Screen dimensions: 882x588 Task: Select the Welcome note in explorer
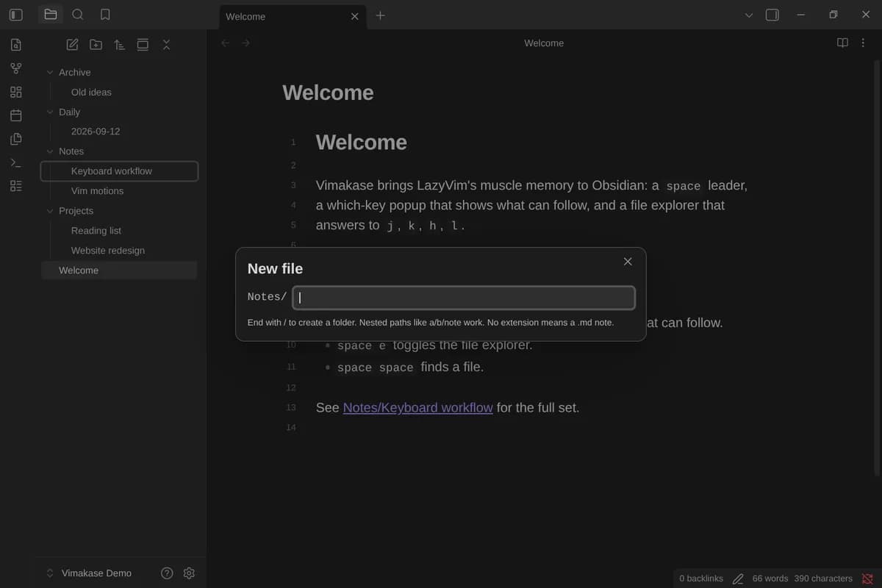click(x=119, y=270)
